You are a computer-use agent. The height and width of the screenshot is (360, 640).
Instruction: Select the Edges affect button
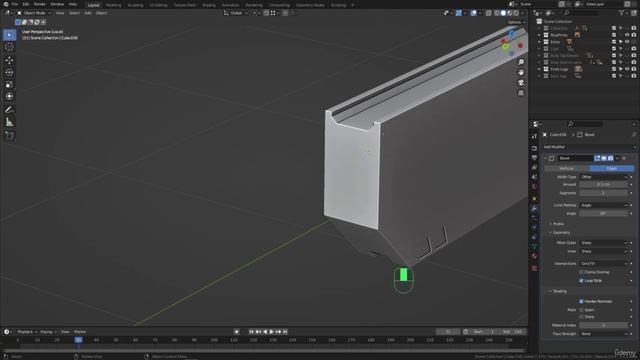pos(611,168)
